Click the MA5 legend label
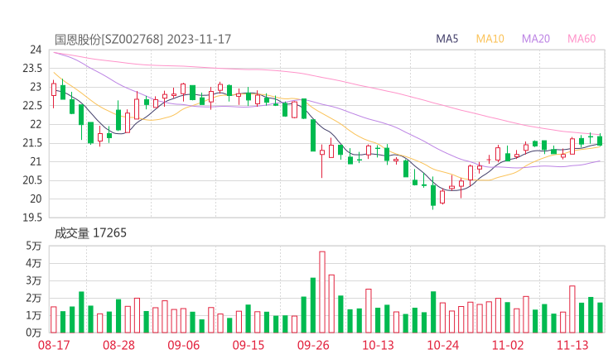Image resolution: width=613 pixels, height=364 pixels. tap(446, 39)
